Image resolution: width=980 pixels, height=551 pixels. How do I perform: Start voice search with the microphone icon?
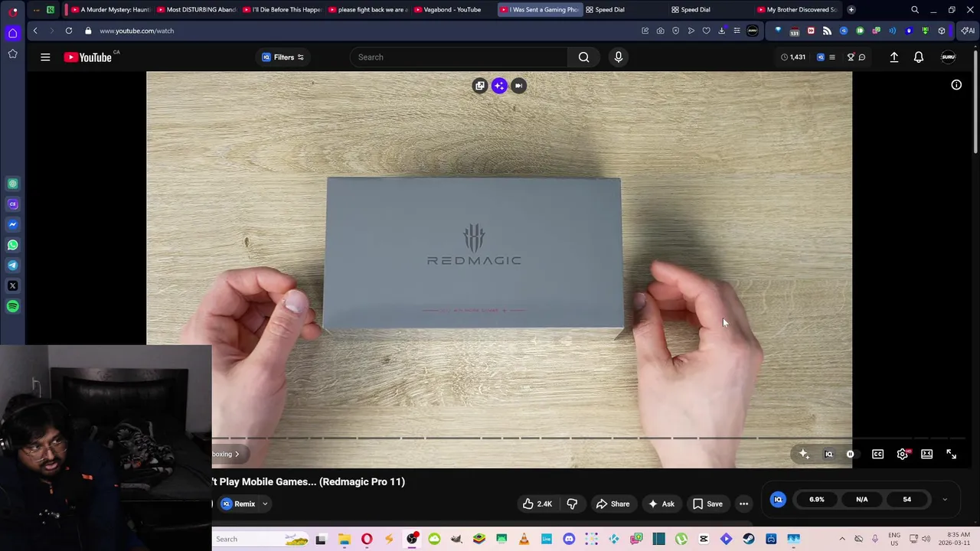[x=619, y=57]
